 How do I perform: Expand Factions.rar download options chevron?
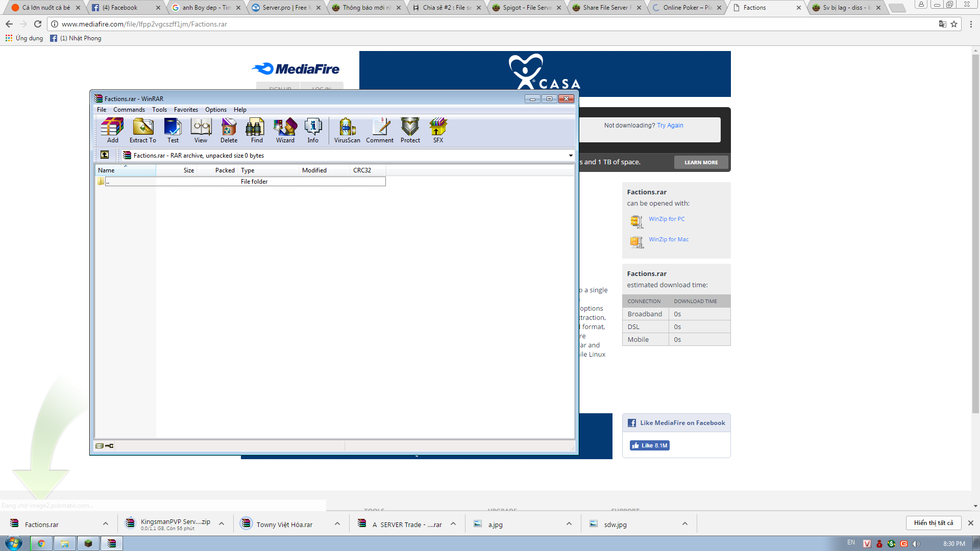click(x=105, y=524)
